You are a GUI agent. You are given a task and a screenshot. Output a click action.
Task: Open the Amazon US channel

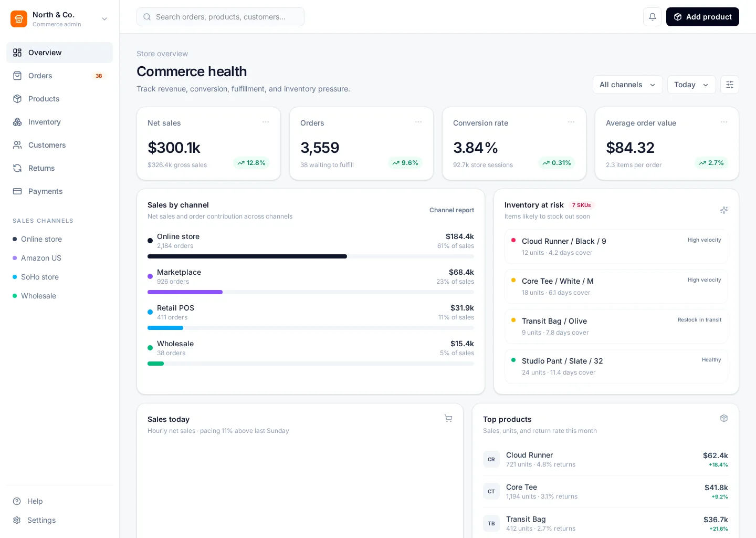59,258
